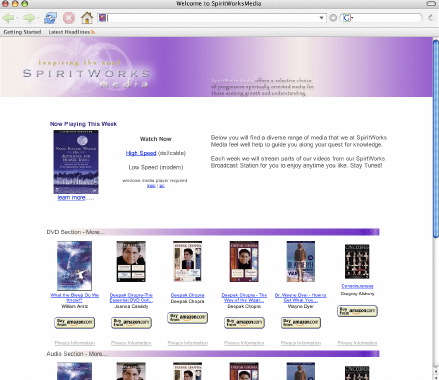
Task: Open the Essential DVD Collection cover image
Action: (x=131, y=262)
